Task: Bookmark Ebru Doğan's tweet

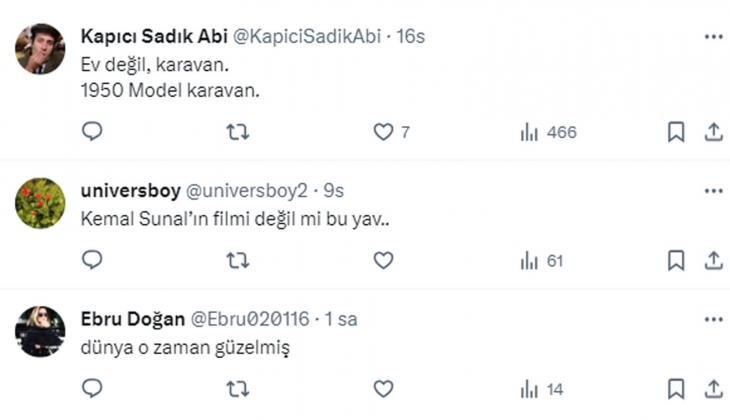Action: (x=676, y=388)
